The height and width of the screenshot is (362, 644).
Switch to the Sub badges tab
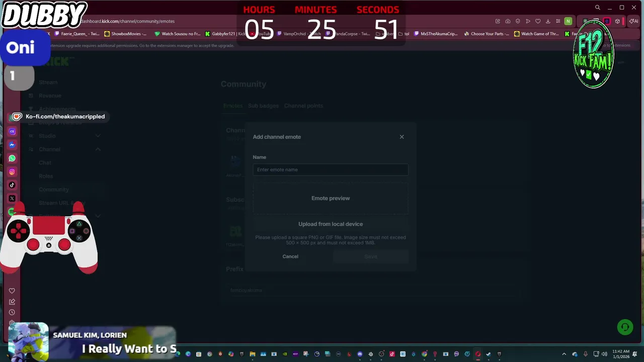tap(263, 106)
